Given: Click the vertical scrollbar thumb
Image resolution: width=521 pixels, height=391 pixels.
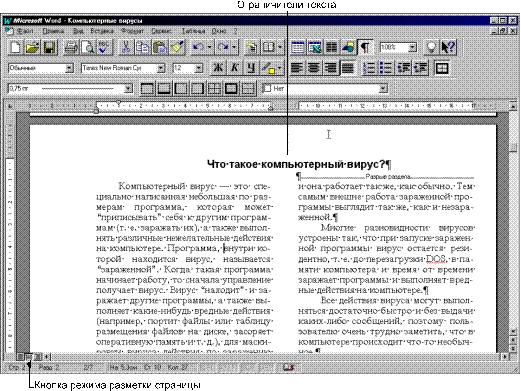Looking at the screenshot, I should click(x=514, y=147).
